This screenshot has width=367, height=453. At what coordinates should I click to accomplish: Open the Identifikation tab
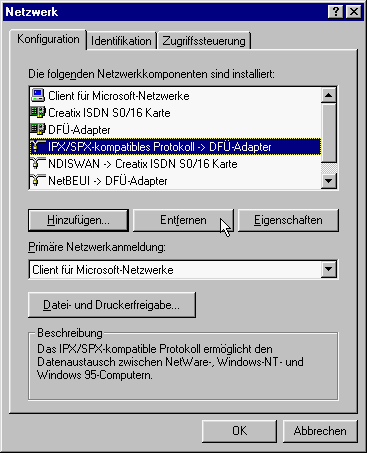(121, 41)
